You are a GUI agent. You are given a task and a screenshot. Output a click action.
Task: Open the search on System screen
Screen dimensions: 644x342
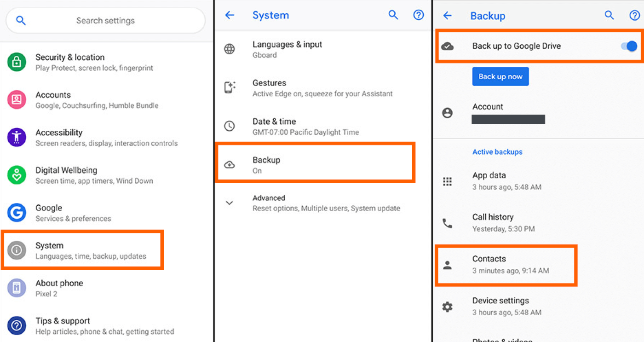[393, 15]
